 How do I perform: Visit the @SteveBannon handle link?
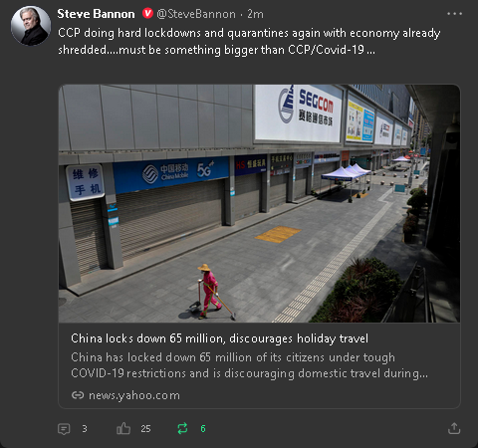pyautogui.click(x=196, y=14)
